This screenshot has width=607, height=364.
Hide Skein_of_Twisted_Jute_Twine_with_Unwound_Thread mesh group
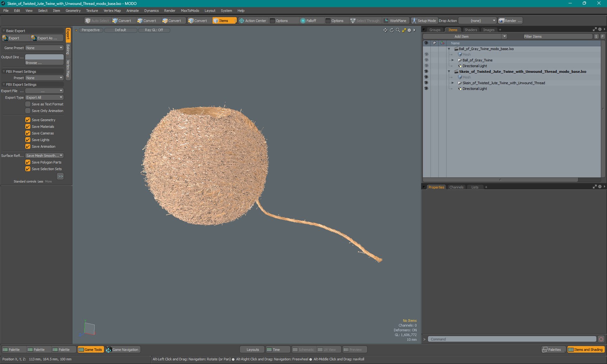[x=426, y=83]
